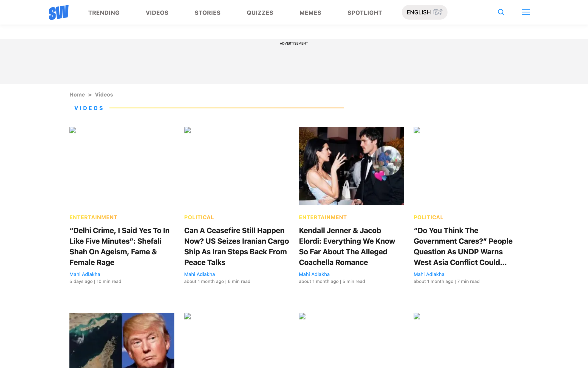Open Kendall Jenner & Jacob Elordi headline
Viewport: 588px width, 368px height.
pyautogui.click(x=347, y=246)
